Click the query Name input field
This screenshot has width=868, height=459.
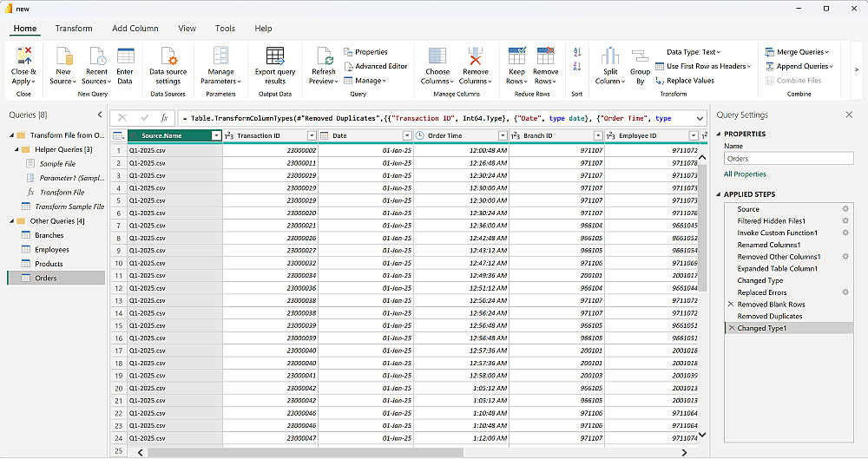[x=788, y=159]
